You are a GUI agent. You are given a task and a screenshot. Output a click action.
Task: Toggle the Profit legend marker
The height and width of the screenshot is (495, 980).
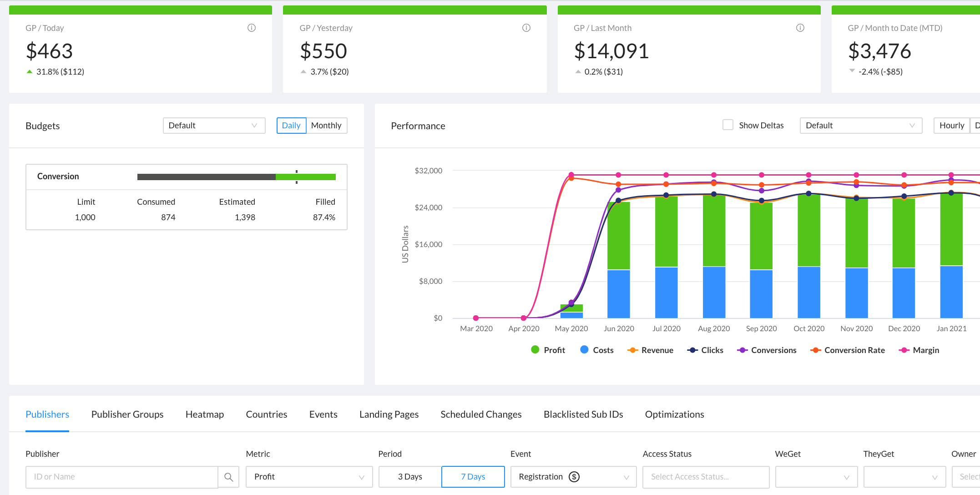click(535, 350)
